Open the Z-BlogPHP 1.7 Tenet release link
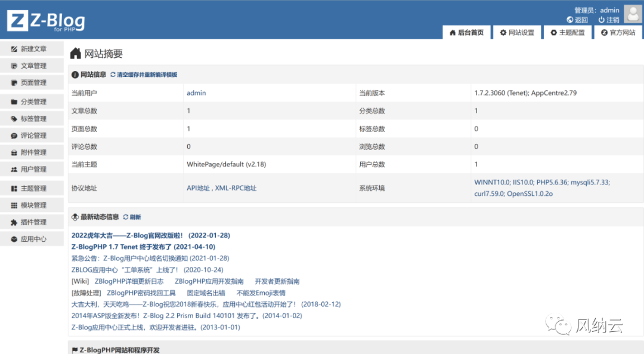Viewport: 644px width, 354px height. point(143,247)
